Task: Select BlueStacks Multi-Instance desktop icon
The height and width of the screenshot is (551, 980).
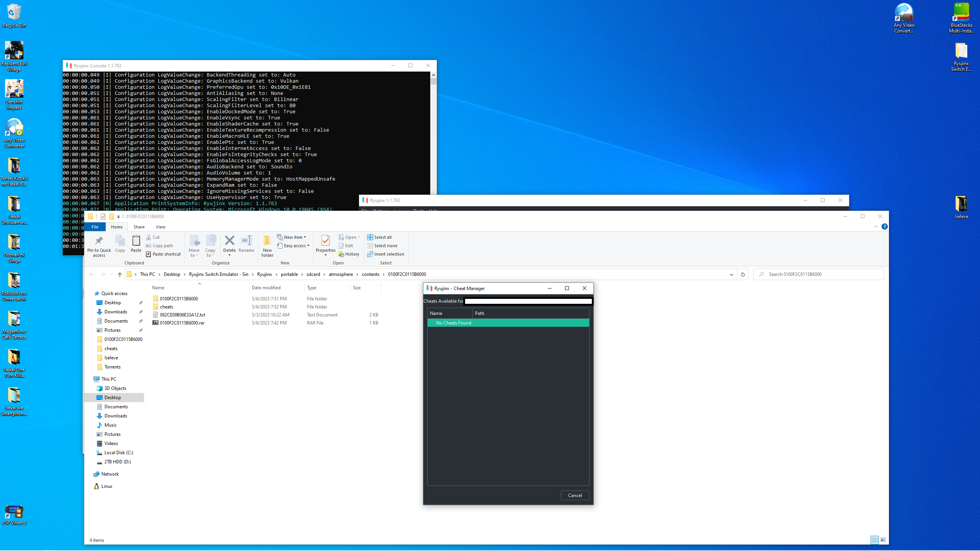Action: (961, 18)
